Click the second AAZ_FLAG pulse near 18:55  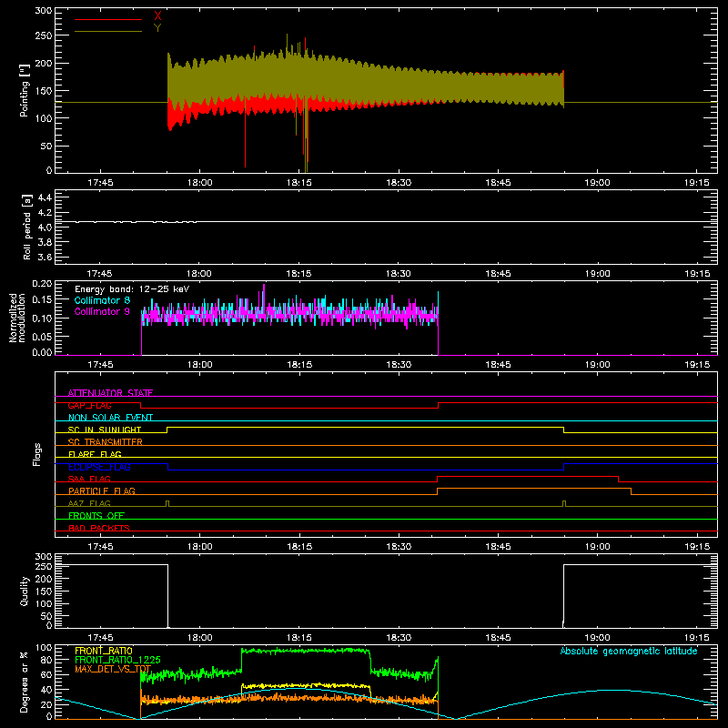(x=564, y=503)
